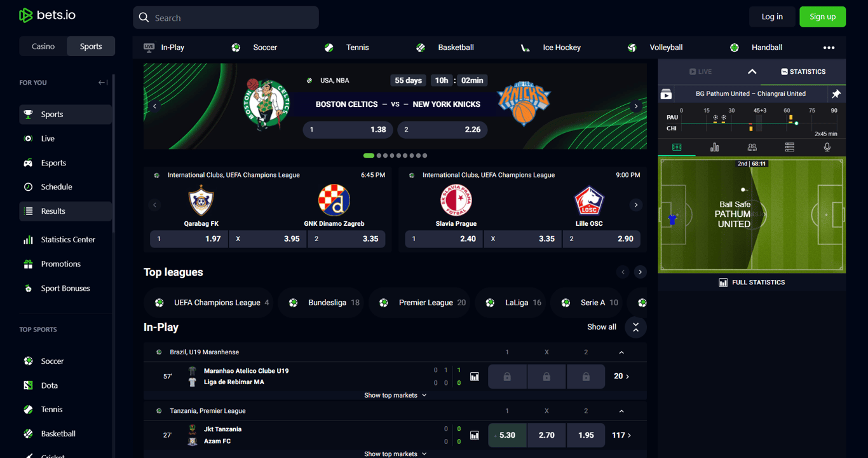Switch tracker to LIVE view
The height and width of the screenshot is (458, 868).
click(701, 72)
